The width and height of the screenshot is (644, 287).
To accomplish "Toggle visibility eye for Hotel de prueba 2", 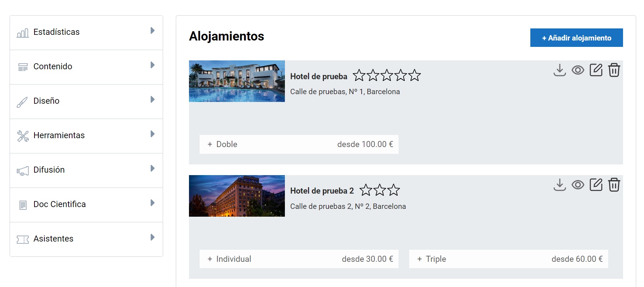I will click(578, 185).
